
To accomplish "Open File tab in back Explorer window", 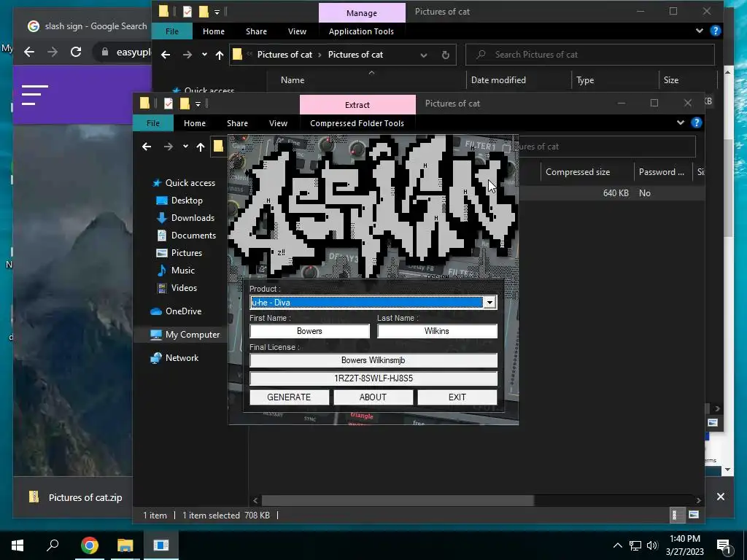I will (172, 31).
